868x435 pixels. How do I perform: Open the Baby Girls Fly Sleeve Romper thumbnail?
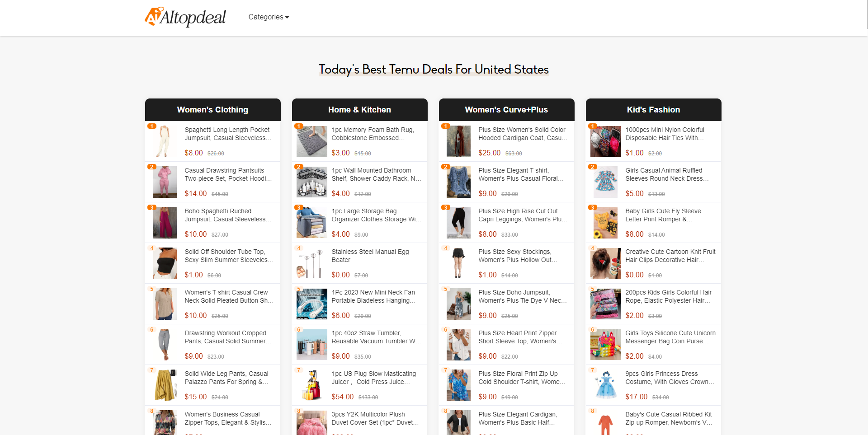coord(605,223)
